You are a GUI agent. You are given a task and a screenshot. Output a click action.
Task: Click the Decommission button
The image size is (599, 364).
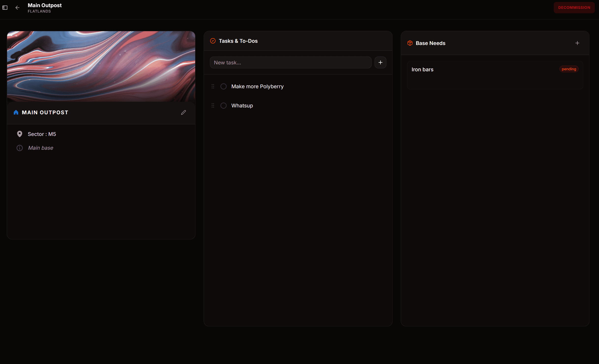pyautogui.click(x=574, y=8)
